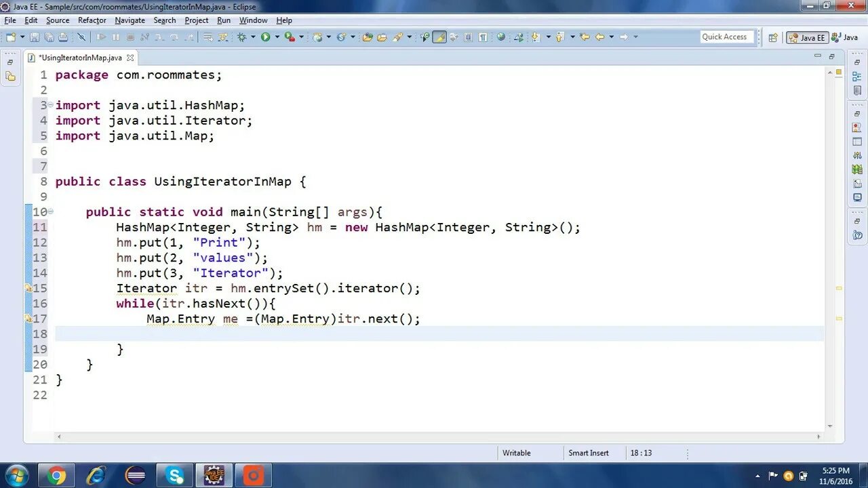This screenshot has width=868, height=488.
Task: Save the current file
Action: coord(34,37)
